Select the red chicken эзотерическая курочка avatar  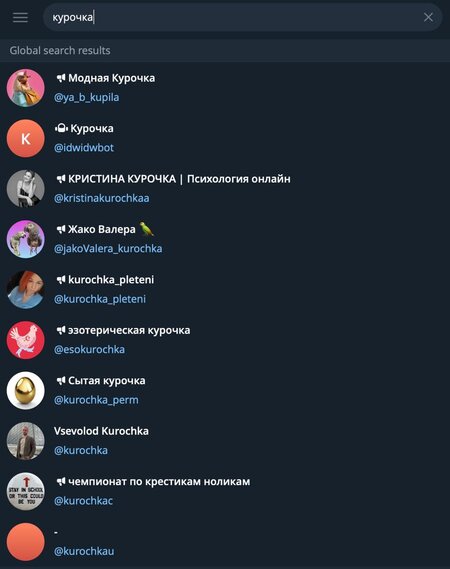click(25, 340)
